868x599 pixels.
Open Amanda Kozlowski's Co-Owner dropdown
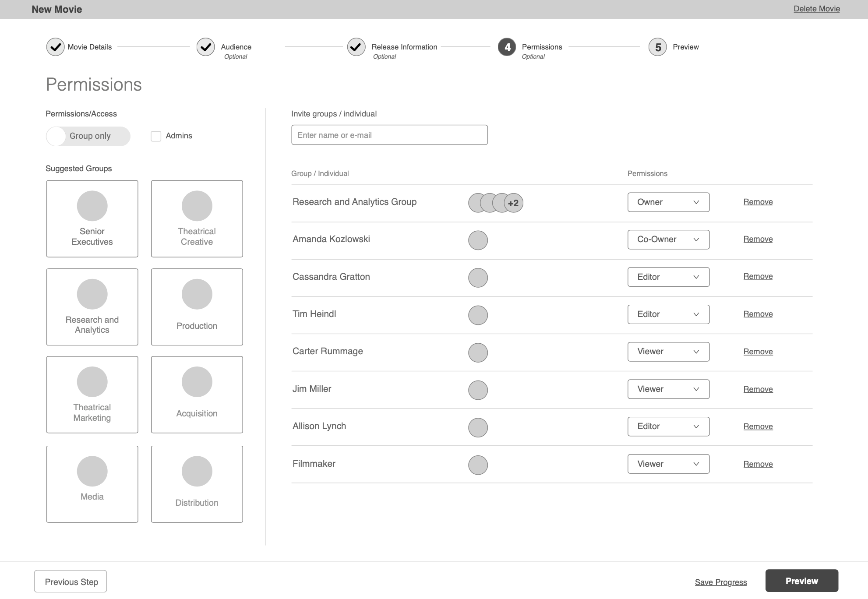point(668,240)
